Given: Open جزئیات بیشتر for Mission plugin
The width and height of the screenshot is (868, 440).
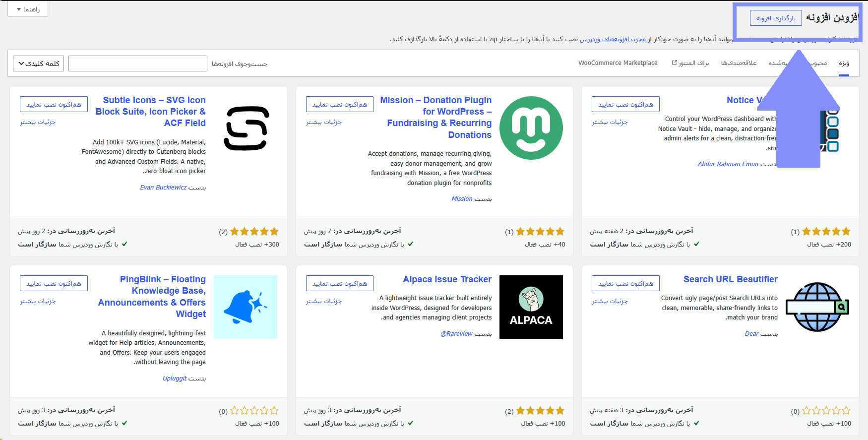Looking at the screenshot, I should pos(324,122).
